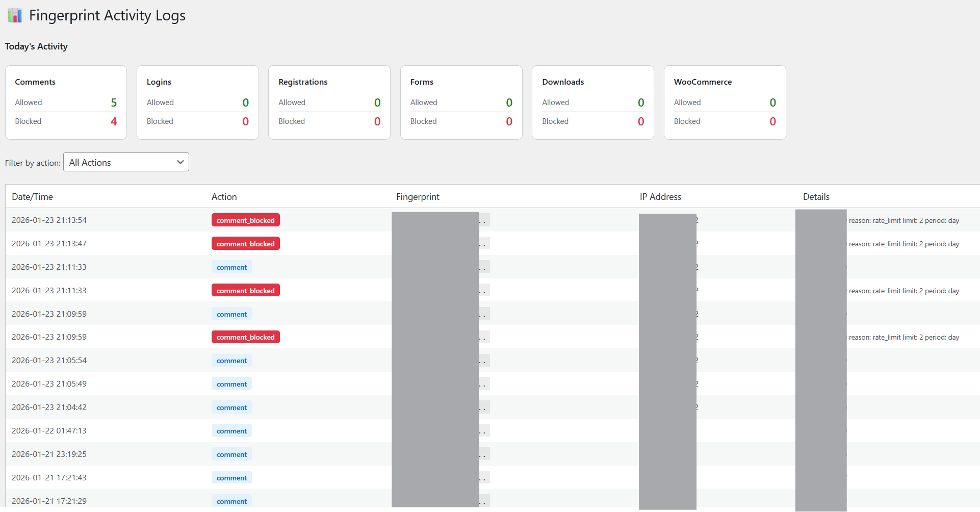Click the comment badge on the 21:11:33 row

(231, 267)
